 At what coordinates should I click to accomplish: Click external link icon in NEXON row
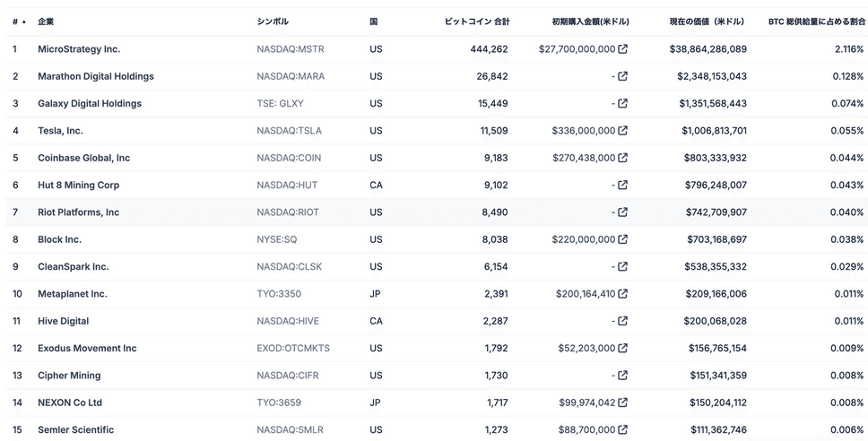pyautogui.click(x=623, y=402)
